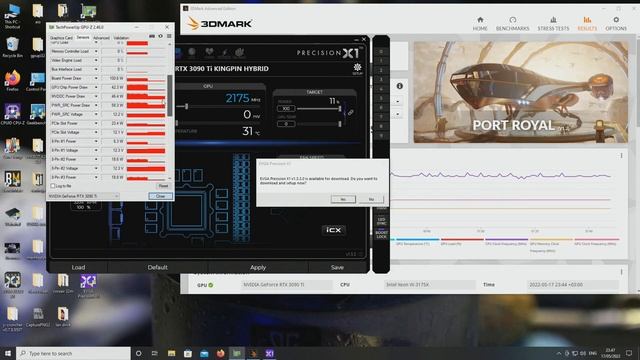Click the link icon beside Precision X1 targets
This screenshot has width=640, height=360.
[x=350, y=112]
